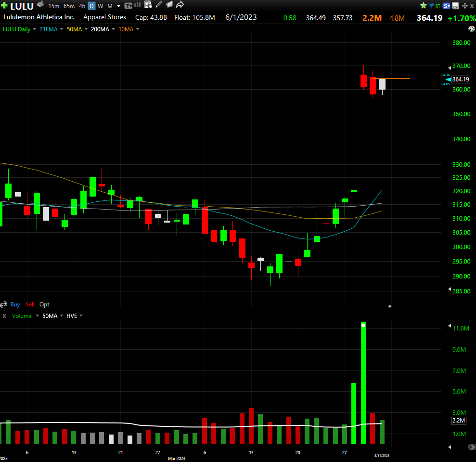Close the Volume pane with X
476x462 pixels.
pos(4,316)
